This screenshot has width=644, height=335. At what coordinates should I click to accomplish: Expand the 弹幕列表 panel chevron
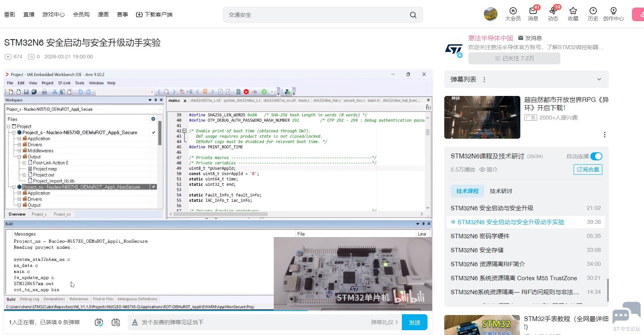pyautogui.click(x=599, y=79)
